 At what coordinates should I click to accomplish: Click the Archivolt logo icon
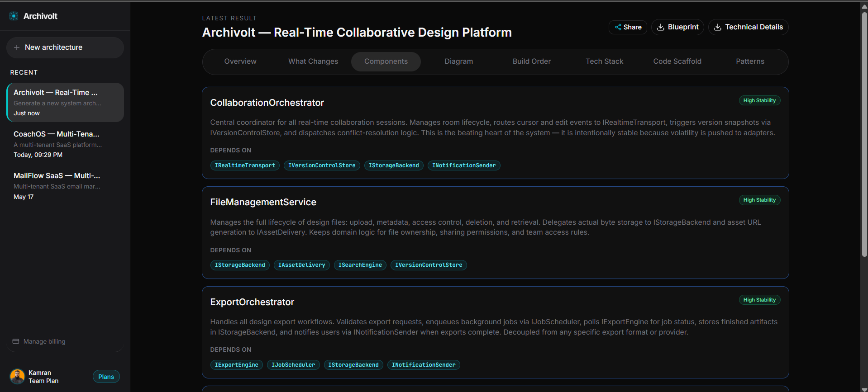click(x=14, y=16)
